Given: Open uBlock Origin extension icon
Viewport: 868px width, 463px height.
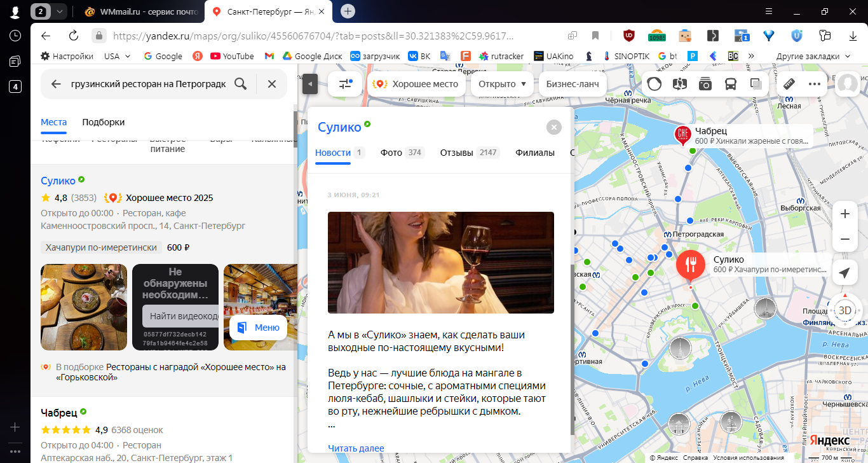Looking at the screenshot, I should coord(628,36).
